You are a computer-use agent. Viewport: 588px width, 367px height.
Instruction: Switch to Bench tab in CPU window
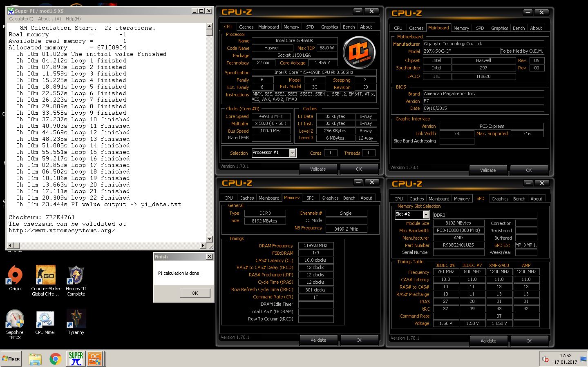(349, 27)
